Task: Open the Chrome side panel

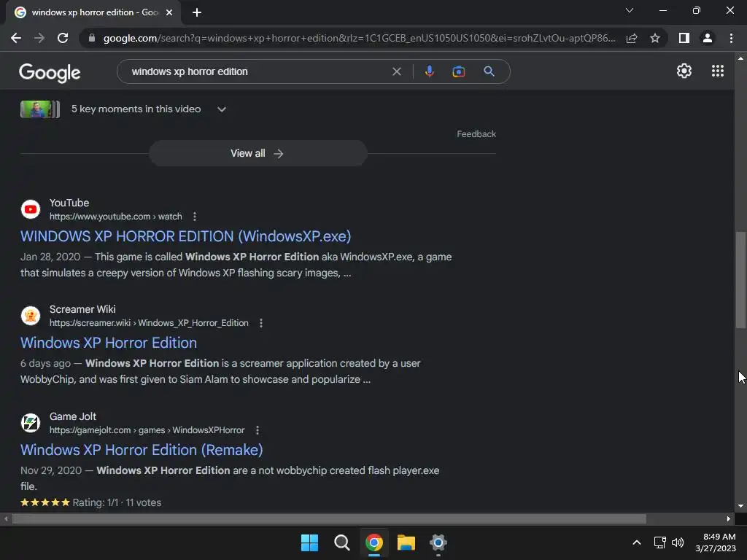Action: pyautogui.click(x=684, y=38)
